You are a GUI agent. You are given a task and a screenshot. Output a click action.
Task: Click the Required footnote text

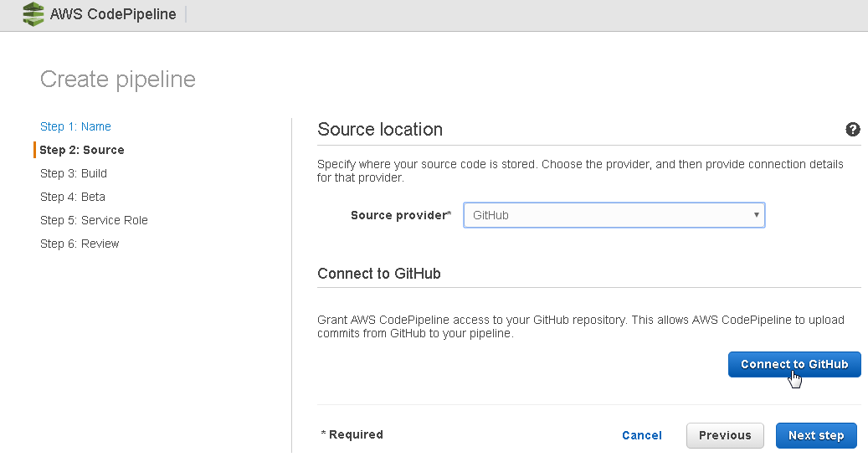[x=352, y=434]
